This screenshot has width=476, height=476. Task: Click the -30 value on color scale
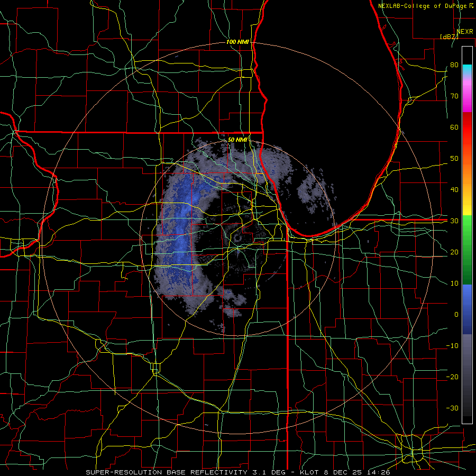(x=452, y=408)
